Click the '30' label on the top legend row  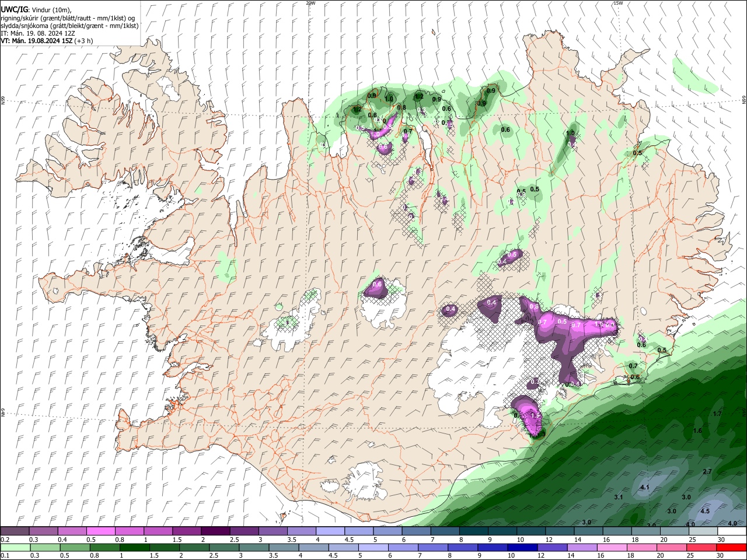point(721,540)
